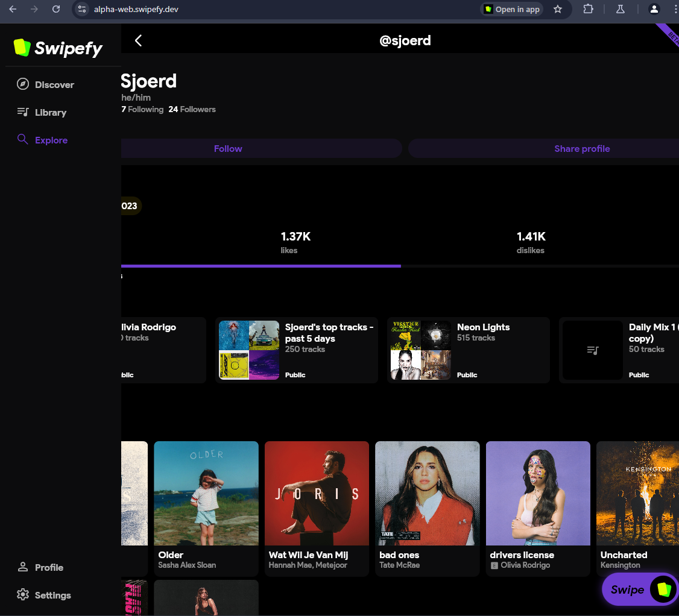This screenshot has width=679, height=616.
Task: Go back using the arrow icon
Action: (138, 40)
